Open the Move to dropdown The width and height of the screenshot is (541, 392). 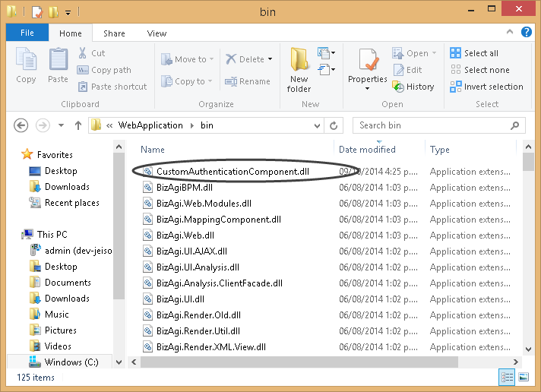click(x=187, y=59)
